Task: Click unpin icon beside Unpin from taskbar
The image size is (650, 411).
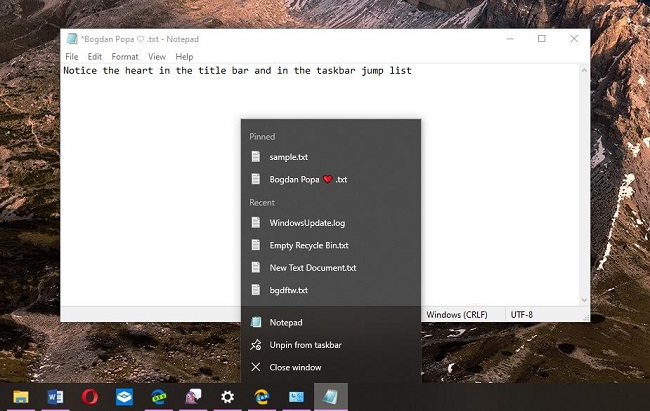Action: [x=256, y=345]
